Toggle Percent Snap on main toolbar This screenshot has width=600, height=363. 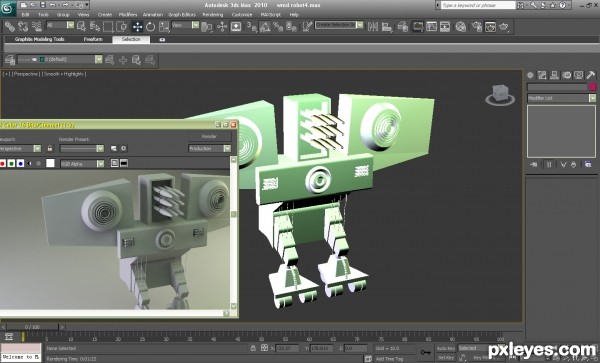tap(278, 26)
